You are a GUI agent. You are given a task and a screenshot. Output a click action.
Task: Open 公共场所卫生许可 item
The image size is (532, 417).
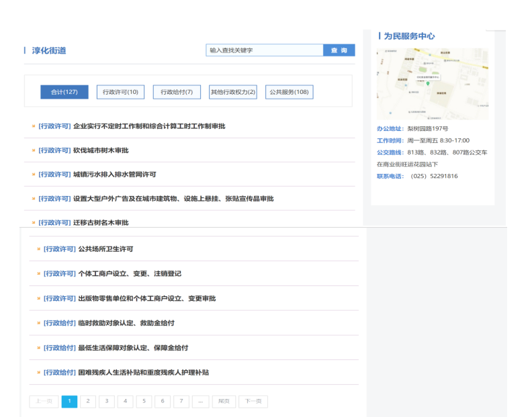[x=106, y=249]
